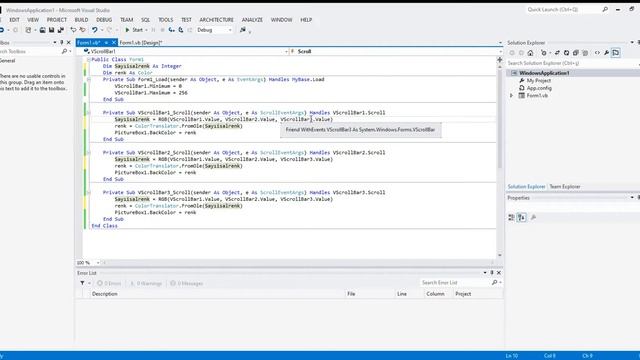This screenshot has height=360, width=640.
Task: Click the View Code icon in Solution Explorer
Action: point(597,53)
